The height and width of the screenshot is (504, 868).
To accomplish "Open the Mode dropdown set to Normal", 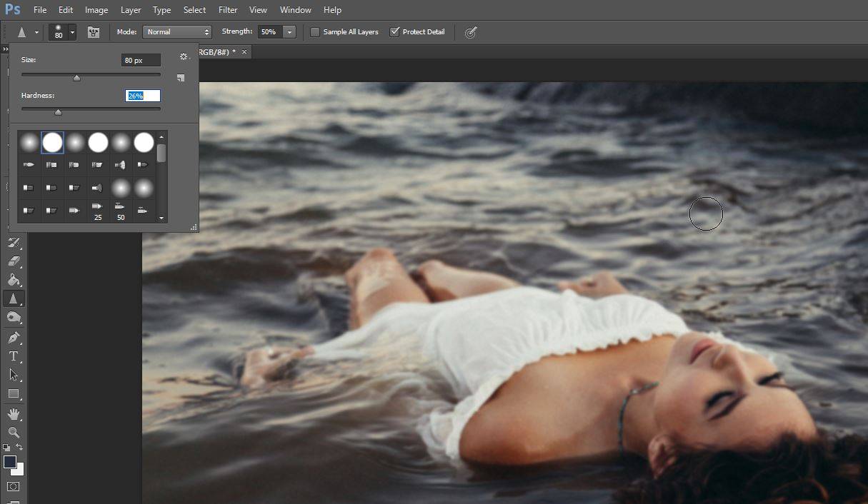I will click(176, 32).
